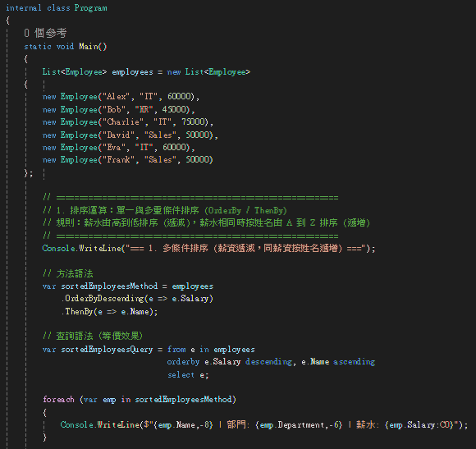
Task: Click the '多條件排序' text in Console.WriteLine string
Action: tap(185, 249)
